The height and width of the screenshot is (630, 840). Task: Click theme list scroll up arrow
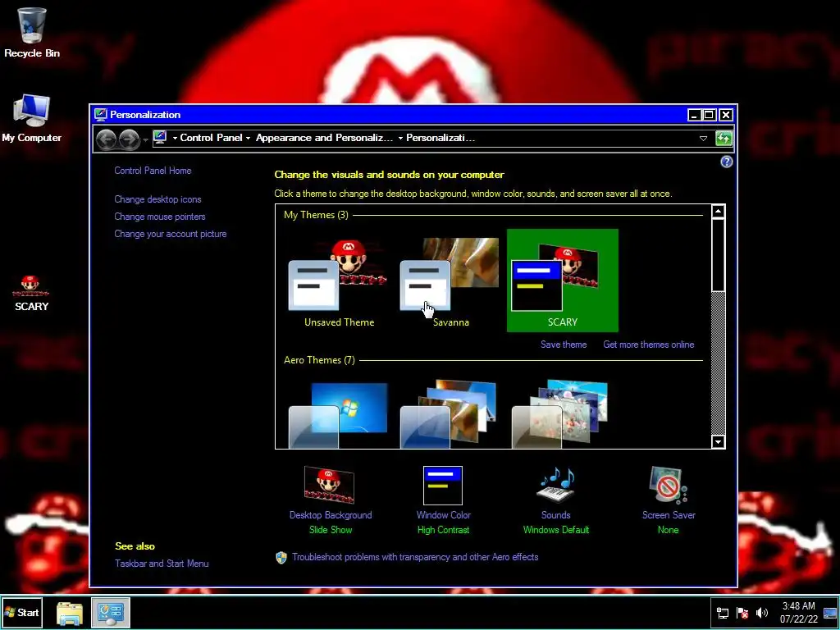(x=718, y=211)
